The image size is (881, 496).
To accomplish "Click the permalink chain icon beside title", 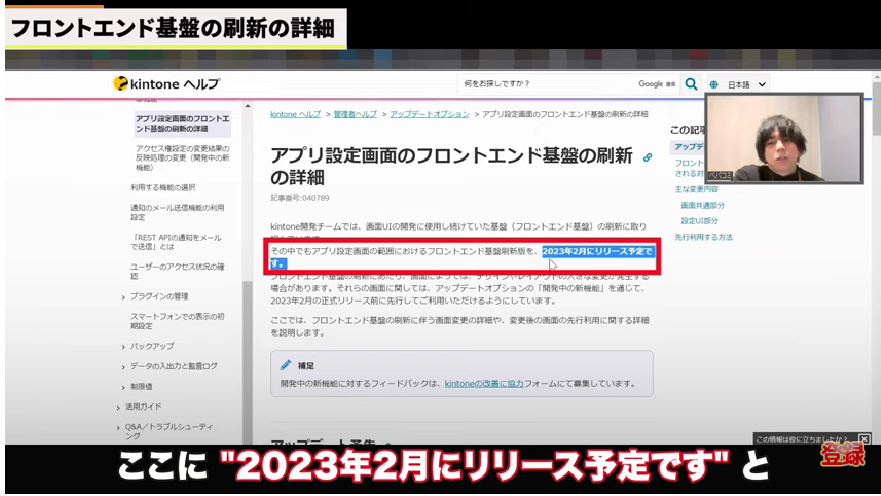I will pos(647,158).
